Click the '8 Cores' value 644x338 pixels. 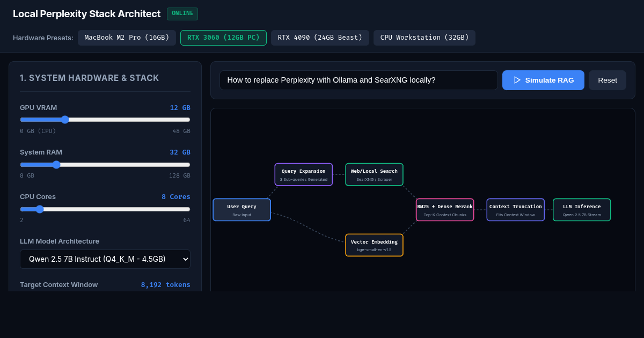coord(176,197)
